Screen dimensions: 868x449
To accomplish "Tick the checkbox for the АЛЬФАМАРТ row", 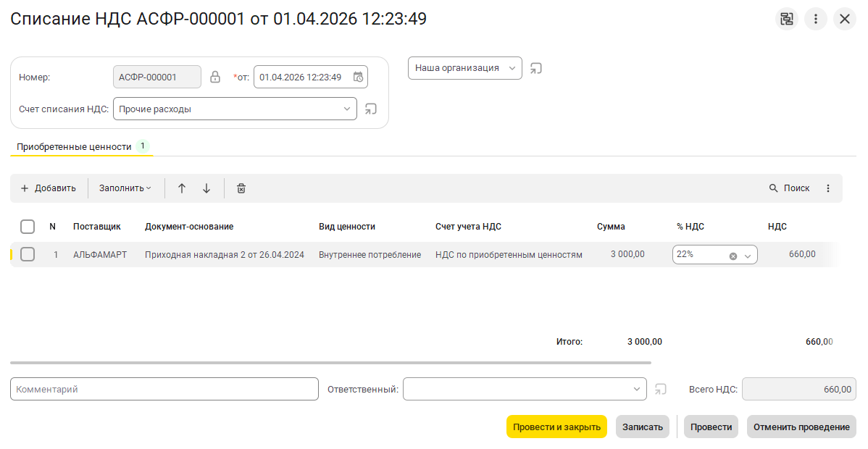I will [x=28, y=254].
